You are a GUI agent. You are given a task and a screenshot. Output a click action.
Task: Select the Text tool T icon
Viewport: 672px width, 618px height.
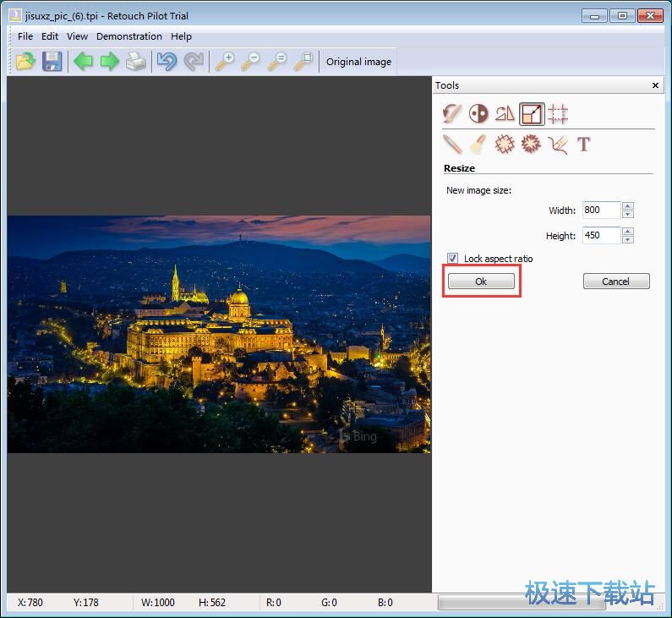(x=584, y=145)
